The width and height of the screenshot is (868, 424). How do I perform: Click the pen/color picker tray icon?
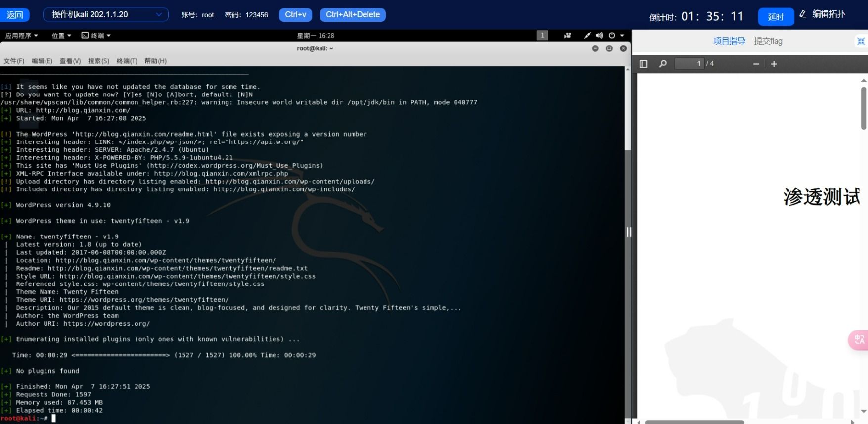click(587, 35)
